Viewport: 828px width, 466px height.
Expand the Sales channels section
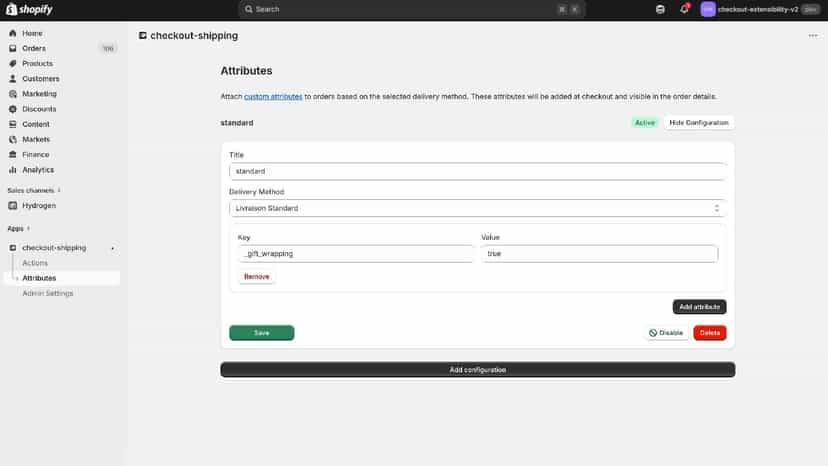(59, 190)
